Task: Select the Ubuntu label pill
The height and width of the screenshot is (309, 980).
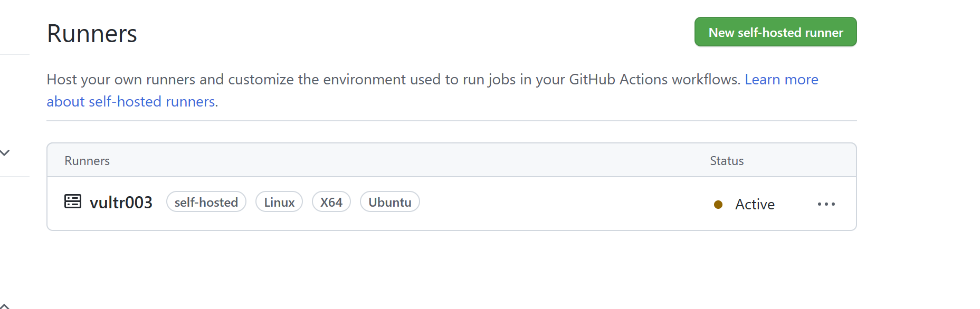Action: coord(389,201)
